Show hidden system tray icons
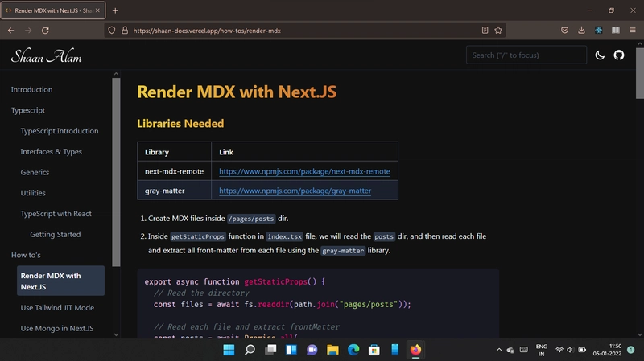 pos(498,350)
